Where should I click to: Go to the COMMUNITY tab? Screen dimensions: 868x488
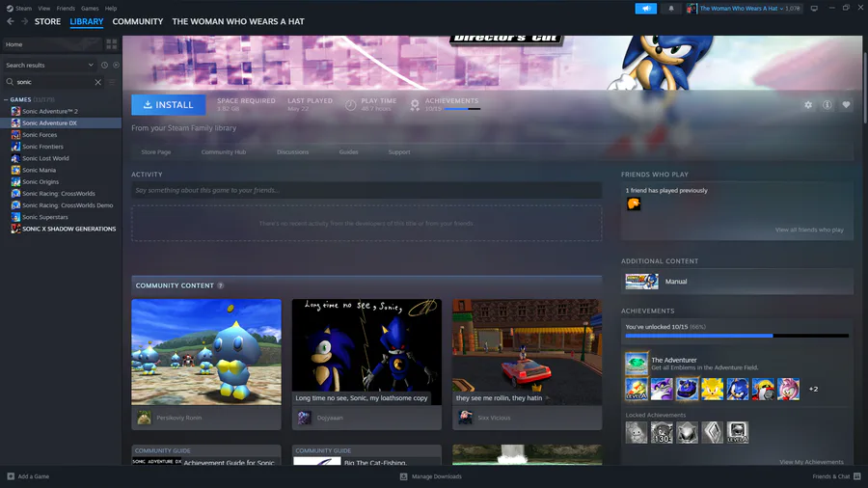coord(138,21)
